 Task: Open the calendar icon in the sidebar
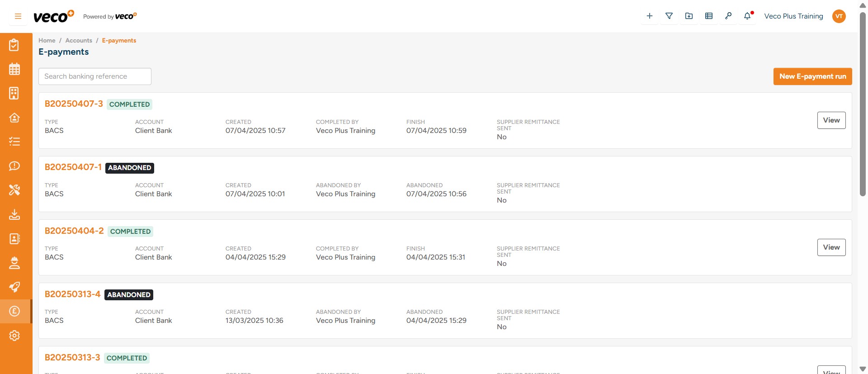point(14,69)
